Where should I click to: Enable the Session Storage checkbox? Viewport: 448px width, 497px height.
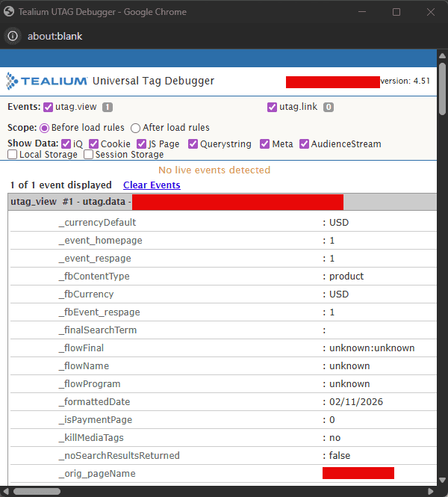point(88,155)
